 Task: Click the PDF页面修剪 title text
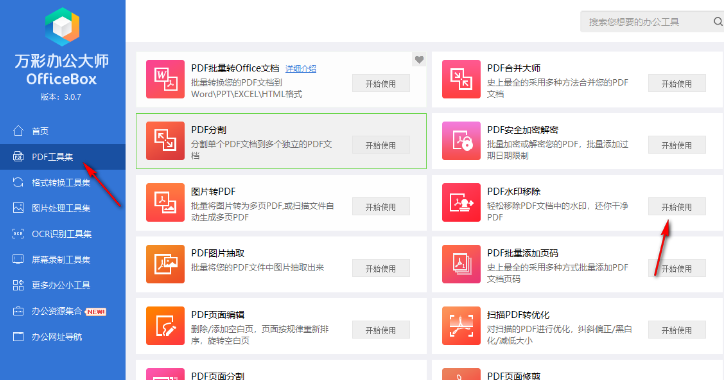coord(513,375)
